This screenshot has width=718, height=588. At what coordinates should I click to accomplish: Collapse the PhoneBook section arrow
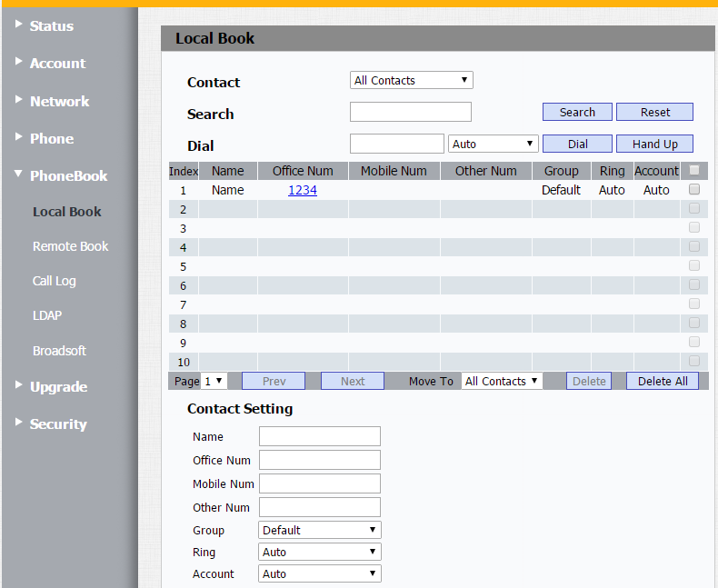pos(18,174)
